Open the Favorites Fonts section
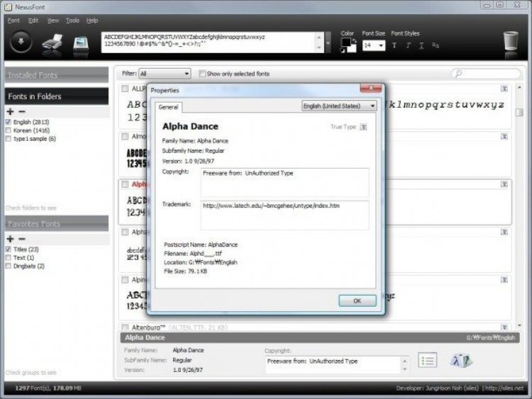The width and height of the screenshot is (532, 399). (57, 224)
